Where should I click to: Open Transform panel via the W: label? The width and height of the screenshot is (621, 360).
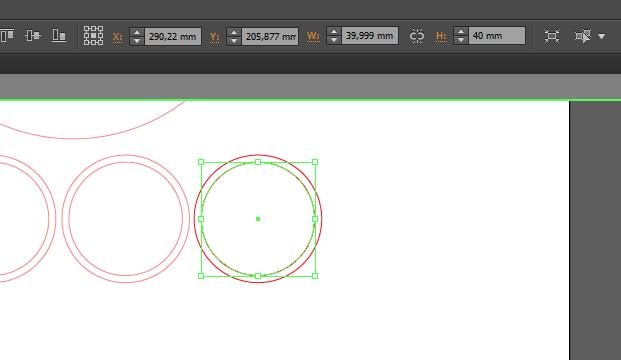click(x=313, y=36)
